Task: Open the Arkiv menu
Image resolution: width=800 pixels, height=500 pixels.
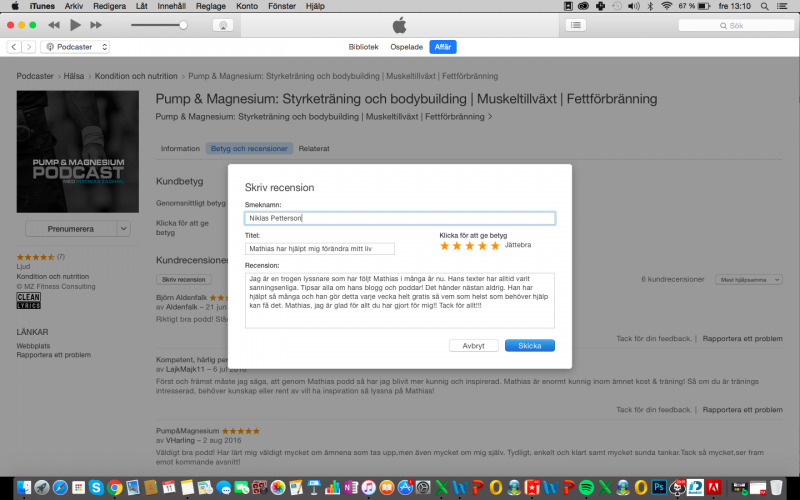Action: coord(74,6)
